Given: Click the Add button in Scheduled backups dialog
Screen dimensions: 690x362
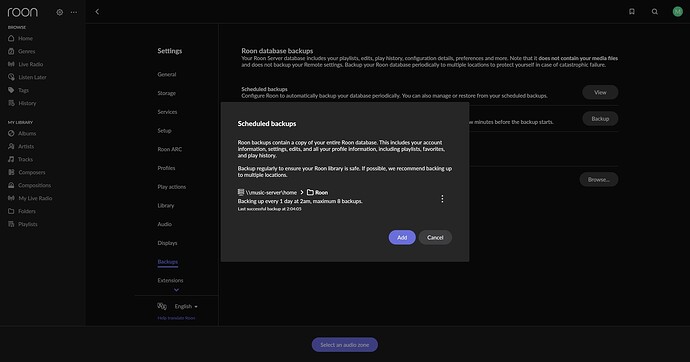Looking at the screenshot, I should (402, 238).
